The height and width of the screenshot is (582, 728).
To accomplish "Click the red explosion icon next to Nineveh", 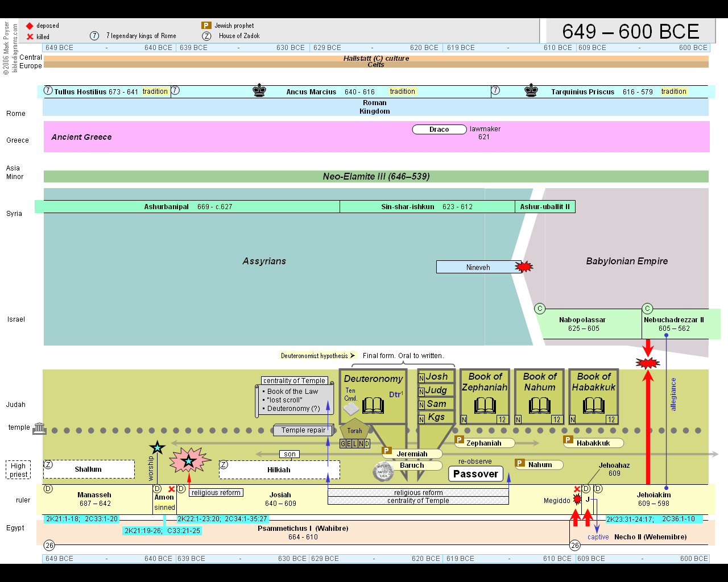I will 524,267.
